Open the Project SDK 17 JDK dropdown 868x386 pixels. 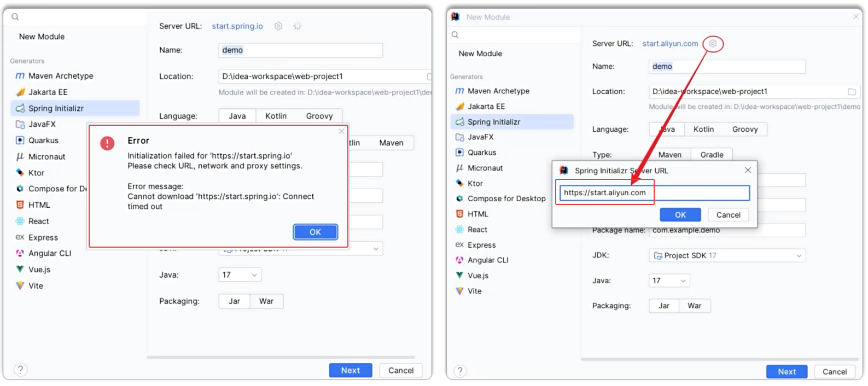click(x=727, y=255)
